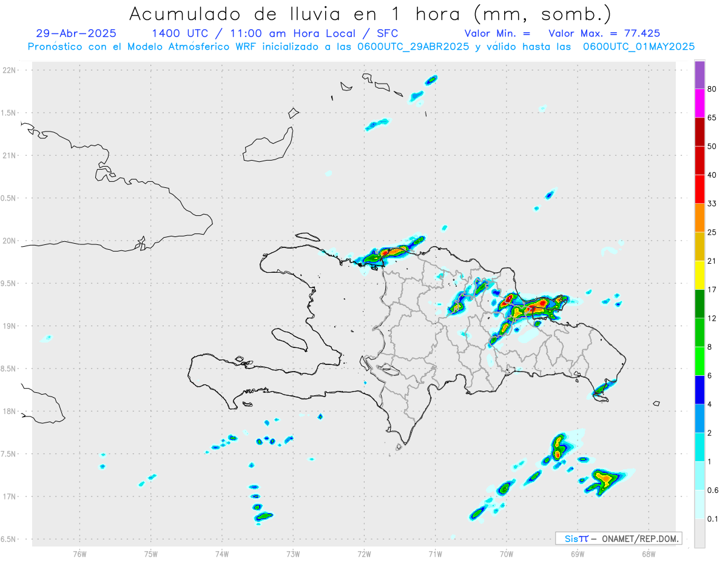This screenshot has height=562, width=728.
Task: Click the '68W' longitude label
Action: [649, 554]
